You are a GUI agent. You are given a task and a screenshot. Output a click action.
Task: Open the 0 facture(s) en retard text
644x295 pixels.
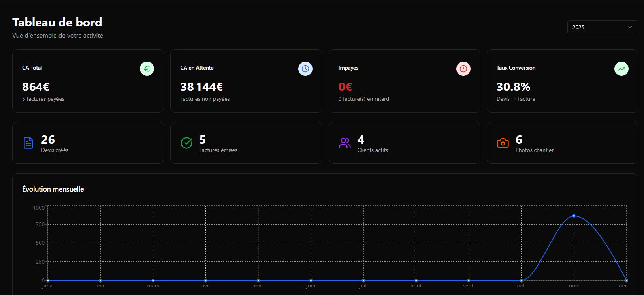click(x=363, y=99)
